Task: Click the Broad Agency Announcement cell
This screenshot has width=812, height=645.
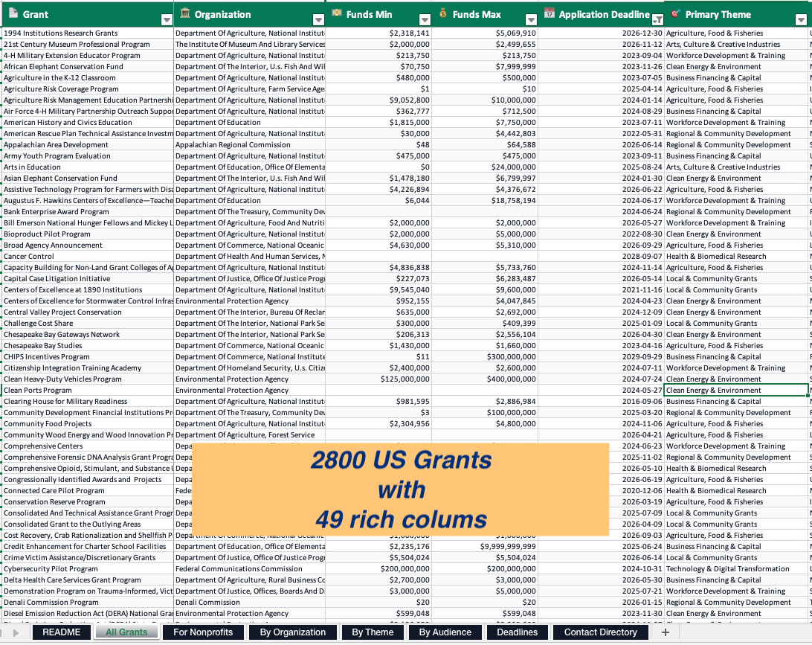Action: 88,246
